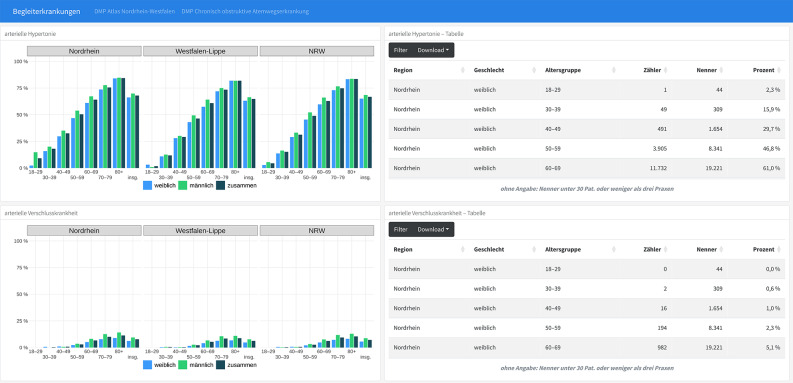
Task: Click the "3.905" Zähler cell
Action: [x=659, y=149]
